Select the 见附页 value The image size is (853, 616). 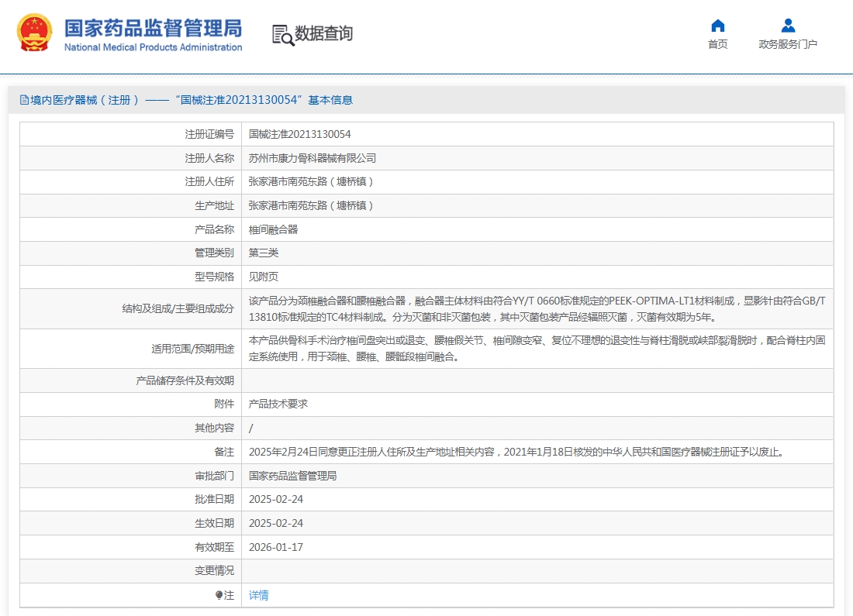pos(264,277)
